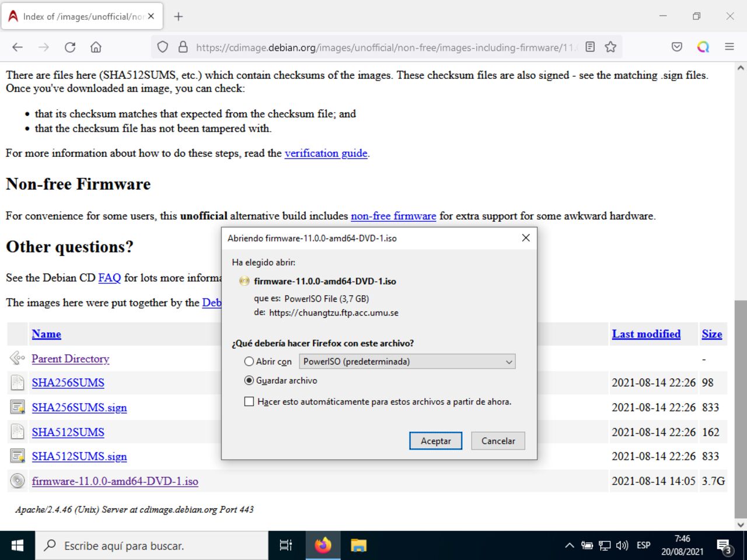Click the address bar URL field
Viewport: 747px width, 560px height.
click(x=385, y=47)
